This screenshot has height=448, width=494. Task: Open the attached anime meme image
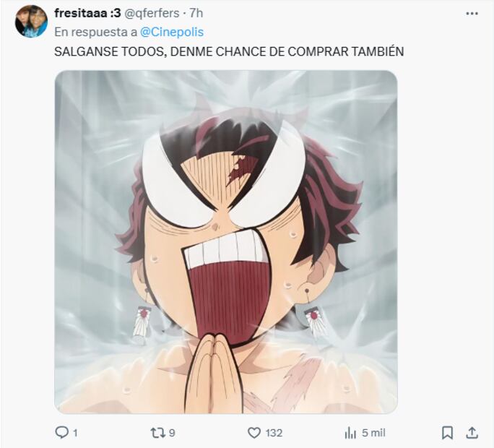[225, 241]
